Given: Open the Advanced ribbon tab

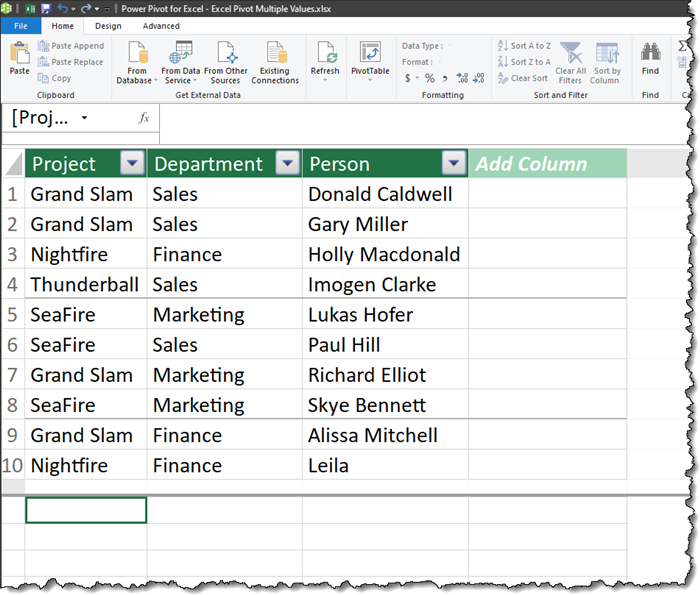Looking at the screenshot, I should click(x=161, y=26).
